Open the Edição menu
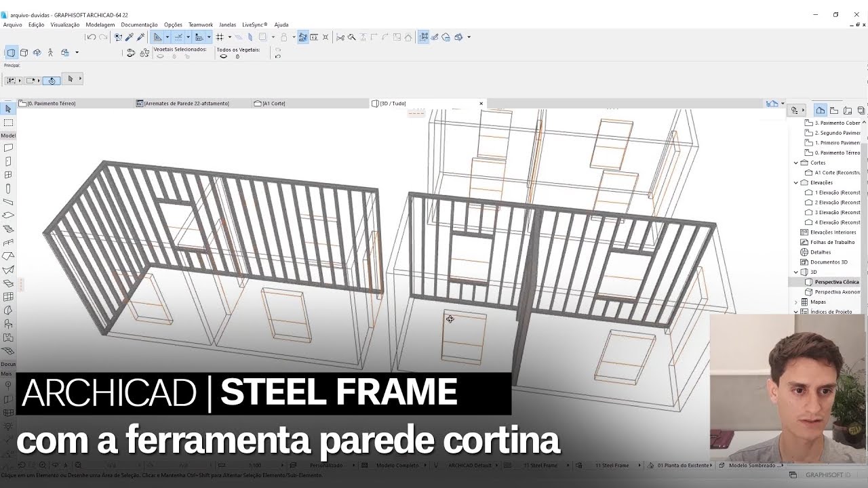 coord(36,25)
